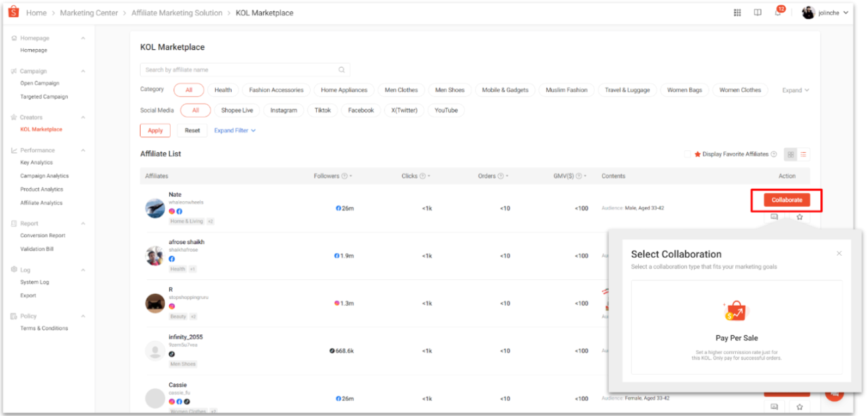Select the Instagram social media filter
Viewport: 868px width, 416px height.
pyautogui.click(x=284, y=110)
